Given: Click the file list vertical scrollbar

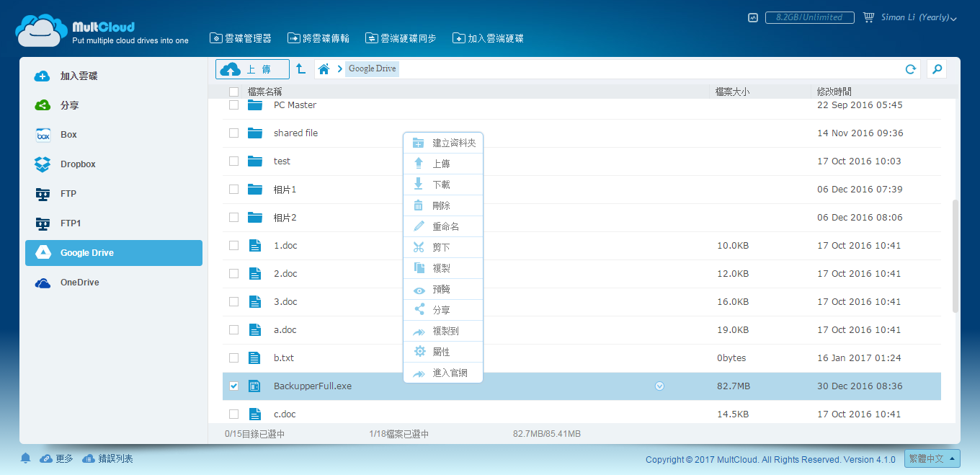Looking at the screenshot, I should pyautogui.click(x=955, y=256).
